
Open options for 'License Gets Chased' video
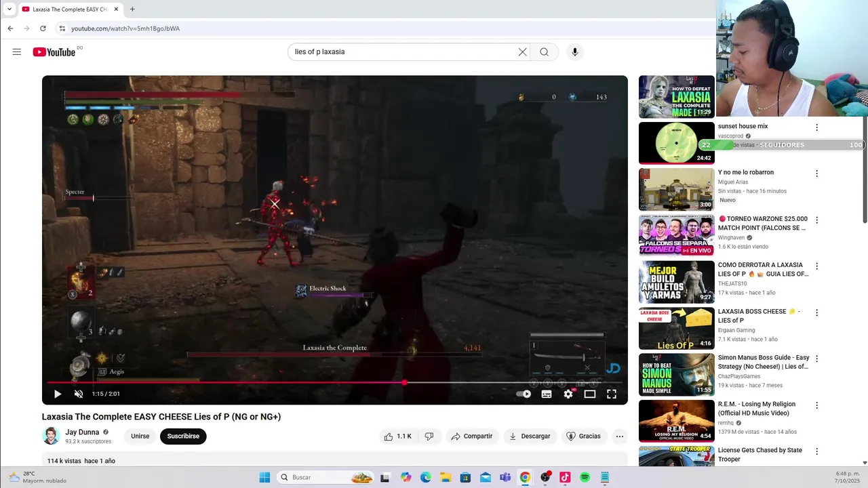tap(816, 451)
